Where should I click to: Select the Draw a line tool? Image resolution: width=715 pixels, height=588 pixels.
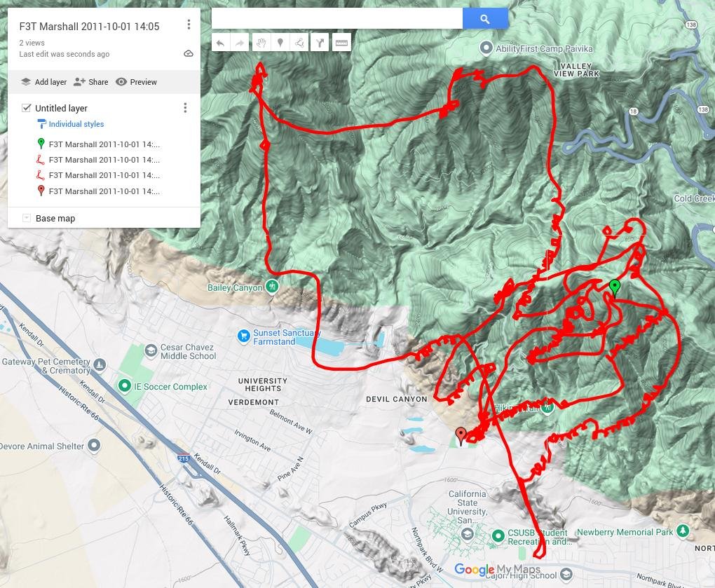300,43
